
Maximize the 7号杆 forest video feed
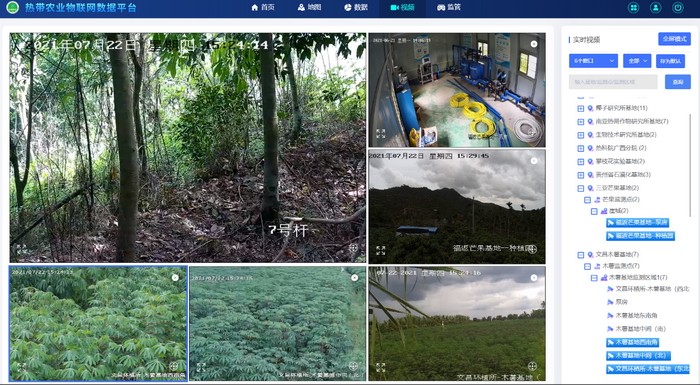21,249
